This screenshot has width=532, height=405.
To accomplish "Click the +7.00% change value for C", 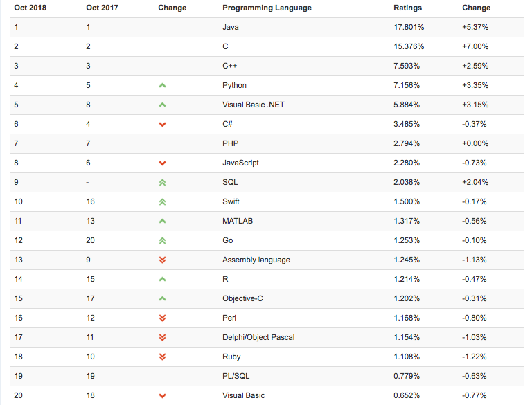I will coord(475,46).
